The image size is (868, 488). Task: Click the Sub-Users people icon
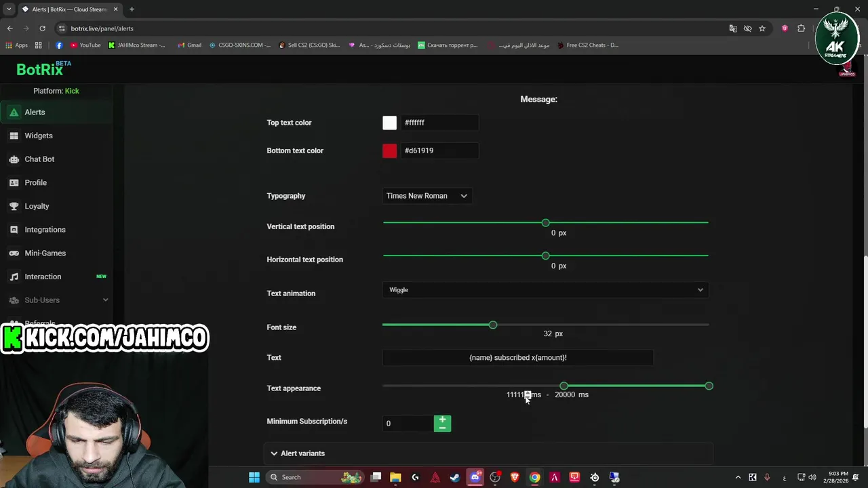[x=14, y=300]
